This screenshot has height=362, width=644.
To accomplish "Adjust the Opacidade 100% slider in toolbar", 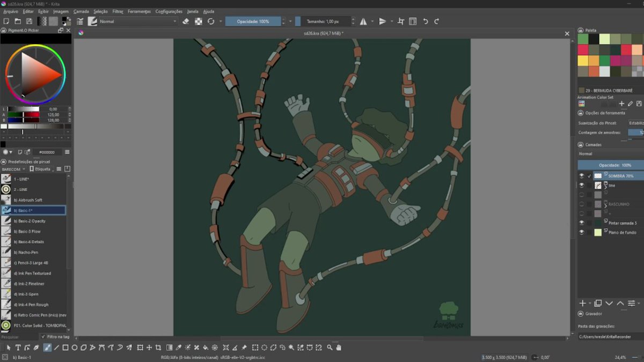I will tap(253, 21).
